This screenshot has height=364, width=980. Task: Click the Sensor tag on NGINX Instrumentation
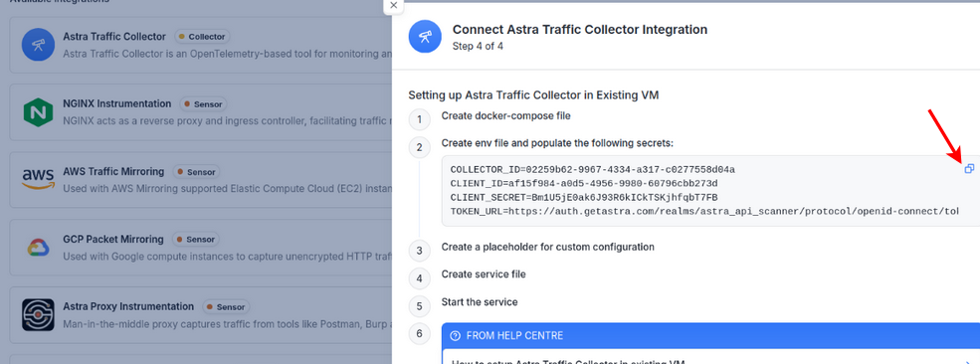[x=204, y=104]
